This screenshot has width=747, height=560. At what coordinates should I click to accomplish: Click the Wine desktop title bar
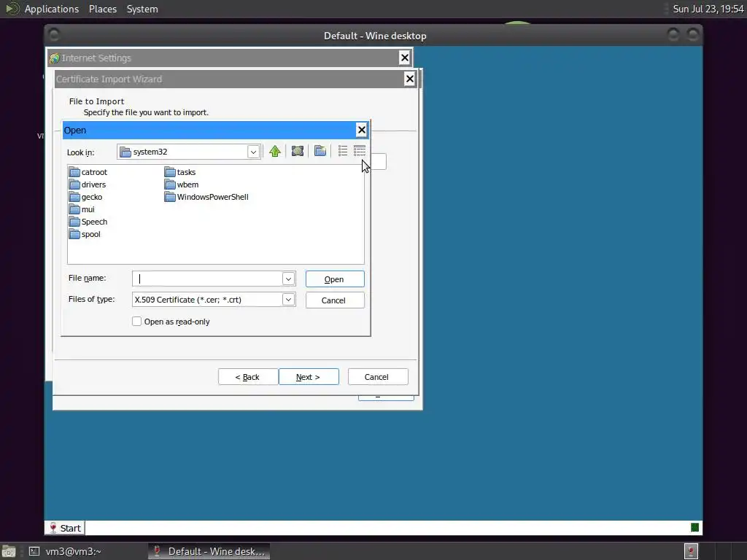point(374,36)
